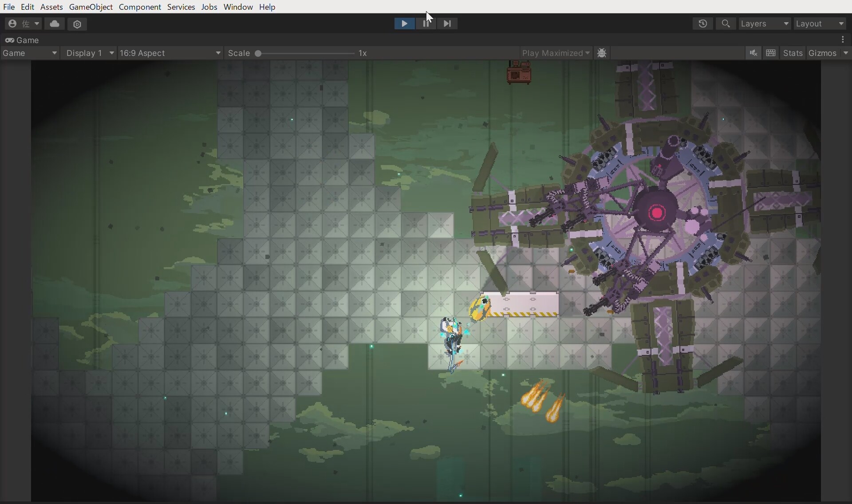Screen dimensions: 852x504
Task: Click the user account avatar icon
Action: 12,24
